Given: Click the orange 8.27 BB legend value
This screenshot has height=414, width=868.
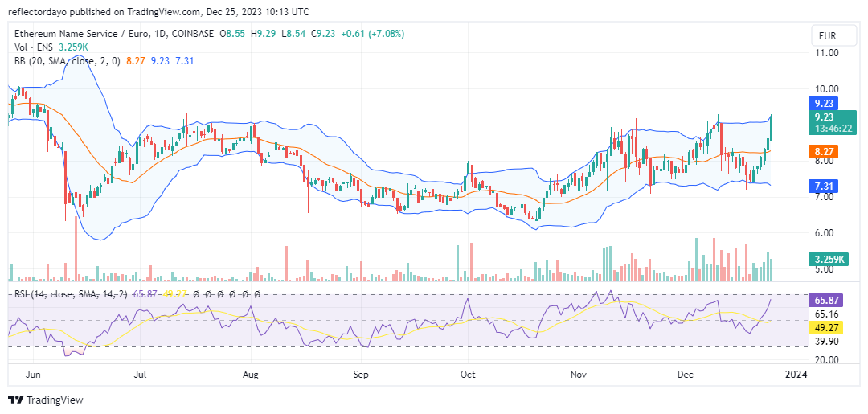Looking at the screenshot, I should (x=136, y=61).
